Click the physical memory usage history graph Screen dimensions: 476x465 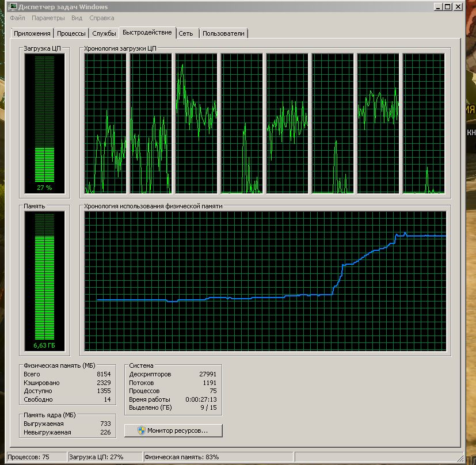pos(265,281)
